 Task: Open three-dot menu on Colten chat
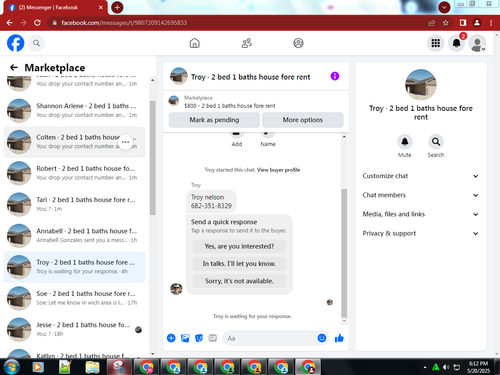(125, 142)
